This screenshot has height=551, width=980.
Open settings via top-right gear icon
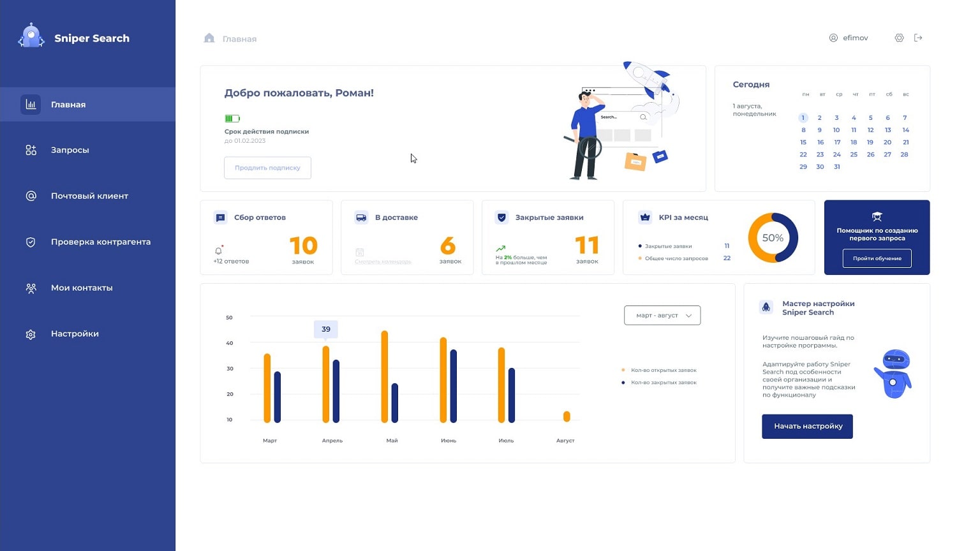click(x=899, y=38)
